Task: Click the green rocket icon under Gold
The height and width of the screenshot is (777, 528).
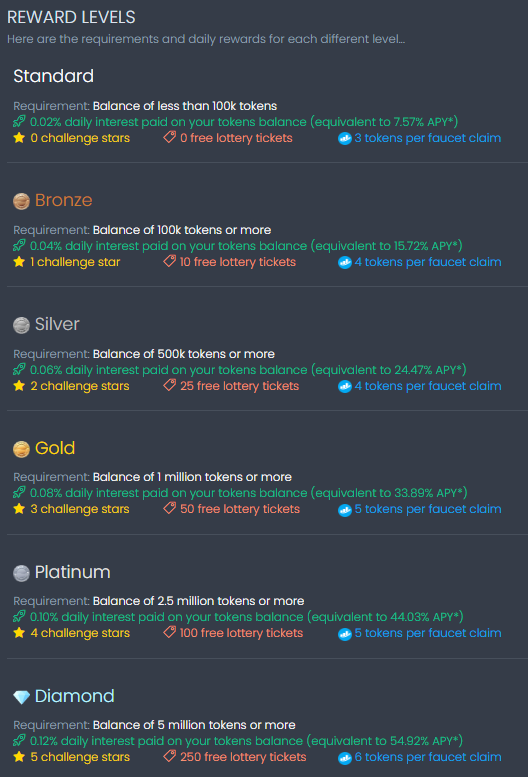Action: [19, 492]
